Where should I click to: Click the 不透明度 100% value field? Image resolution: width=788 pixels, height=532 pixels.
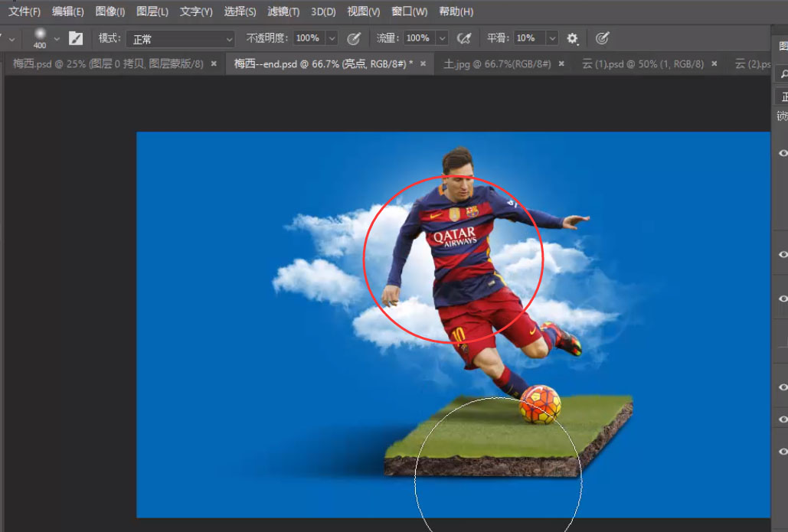(x=309, y=38)
